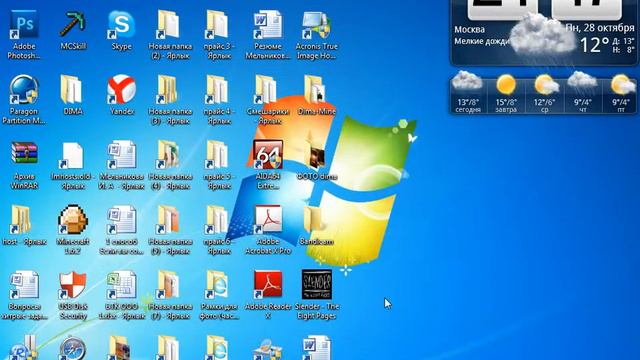Launch MCSkill from the desktop

pos(73,30)
